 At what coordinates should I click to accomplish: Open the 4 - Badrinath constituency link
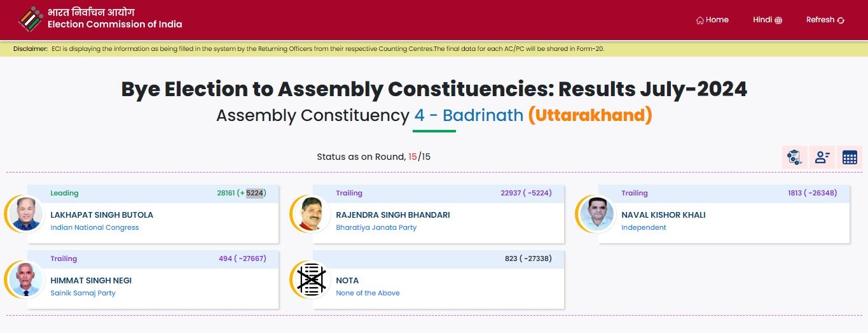point(469,115)
